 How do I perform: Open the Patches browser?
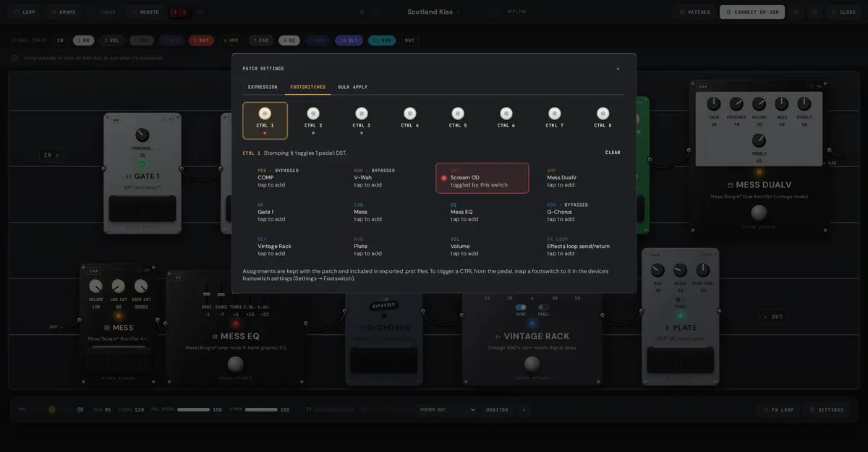point(694,12)
